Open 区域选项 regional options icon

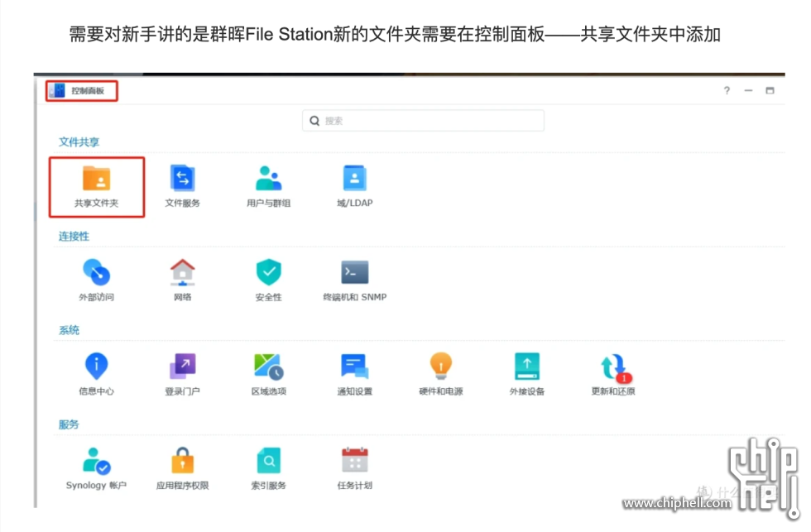(x=268, y=366)
